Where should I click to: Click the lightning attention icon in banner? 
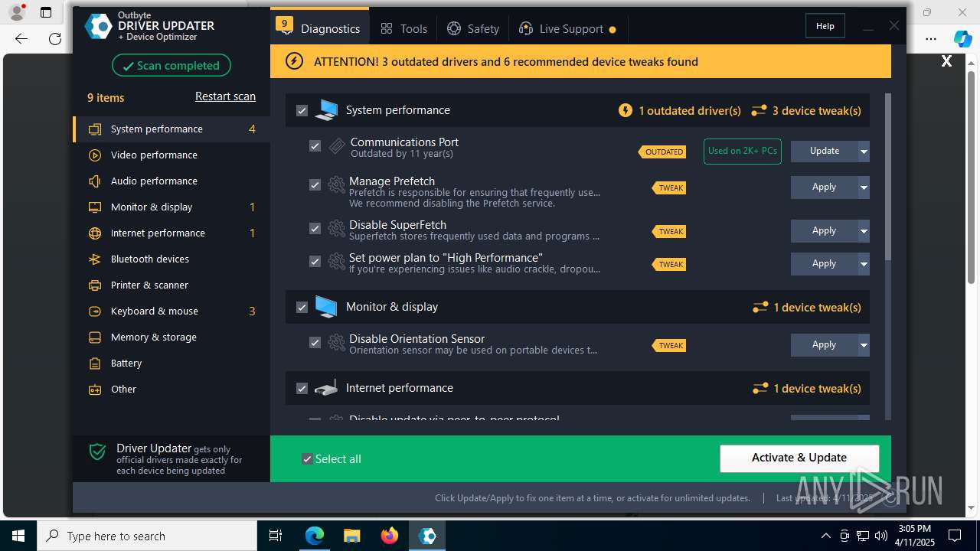294,61
